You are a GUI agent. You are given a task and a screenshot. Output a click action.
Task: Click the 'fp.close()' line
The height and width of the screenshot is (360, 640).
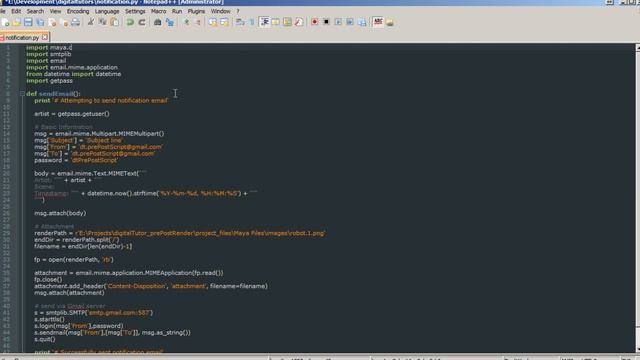[48, 280]
